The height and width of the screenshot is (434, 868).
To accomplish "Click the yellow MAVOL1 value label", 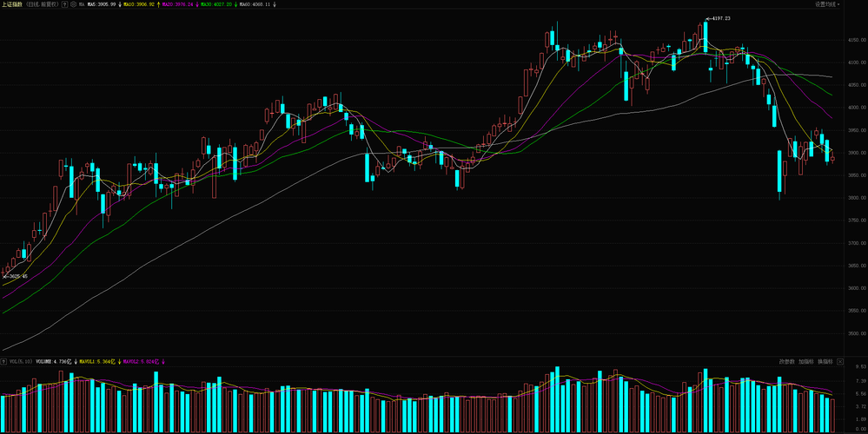I will (97, 362).
